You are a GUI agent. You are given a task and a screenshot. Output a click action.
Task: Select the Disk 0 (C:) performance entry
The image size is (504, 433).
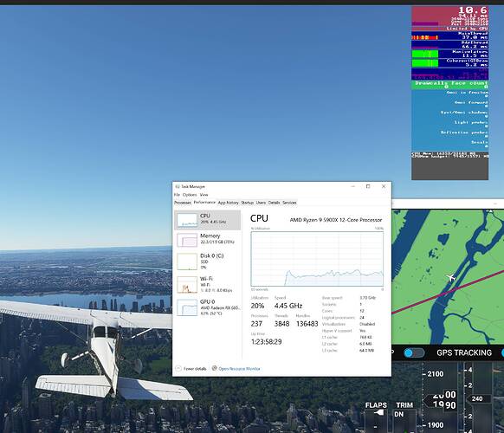208,262
